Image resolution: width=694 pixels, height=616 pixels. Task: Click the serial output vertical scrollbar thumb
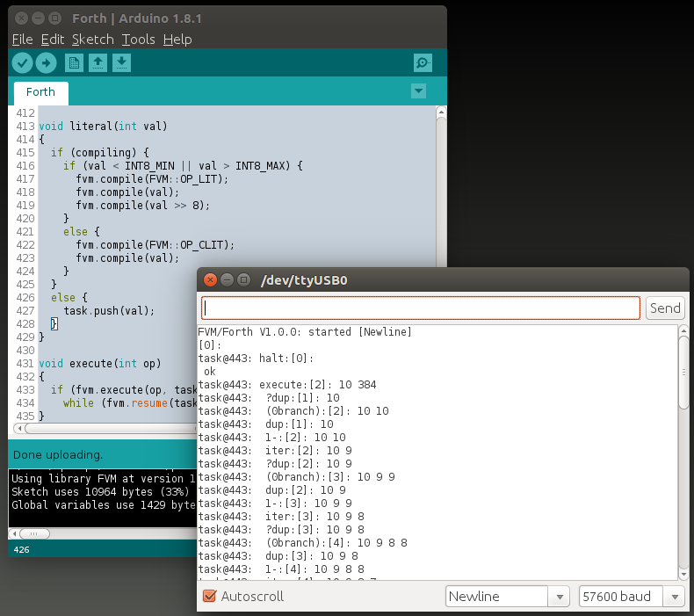pyautogui.click(x=683, y=373)
